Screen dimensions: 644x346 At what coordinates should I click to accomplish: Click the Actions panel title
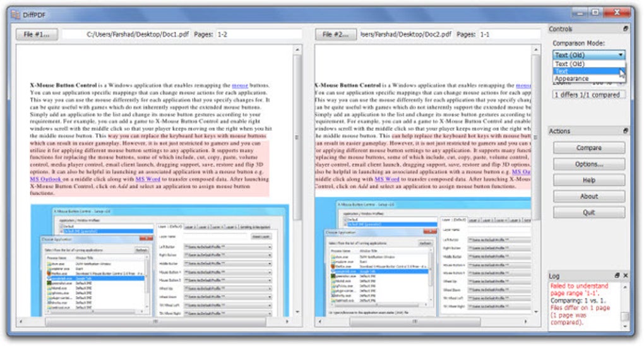[559, 131]
